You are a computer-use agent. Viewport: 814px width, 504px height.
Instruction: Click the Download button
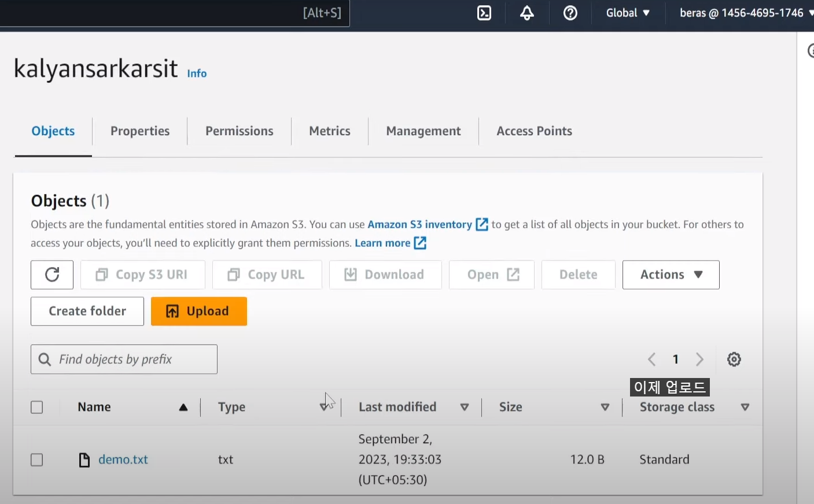point(385,275)
